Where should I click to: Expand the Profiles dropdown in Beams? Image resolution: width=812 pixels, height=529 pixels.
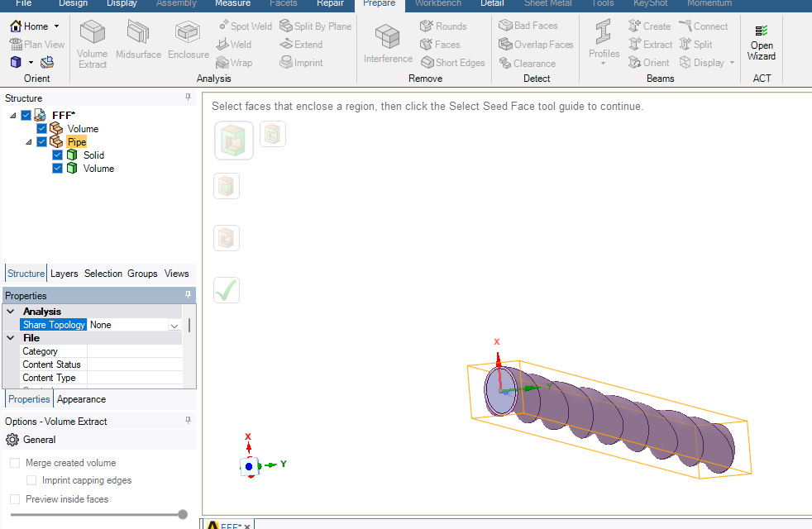(604, 64)
